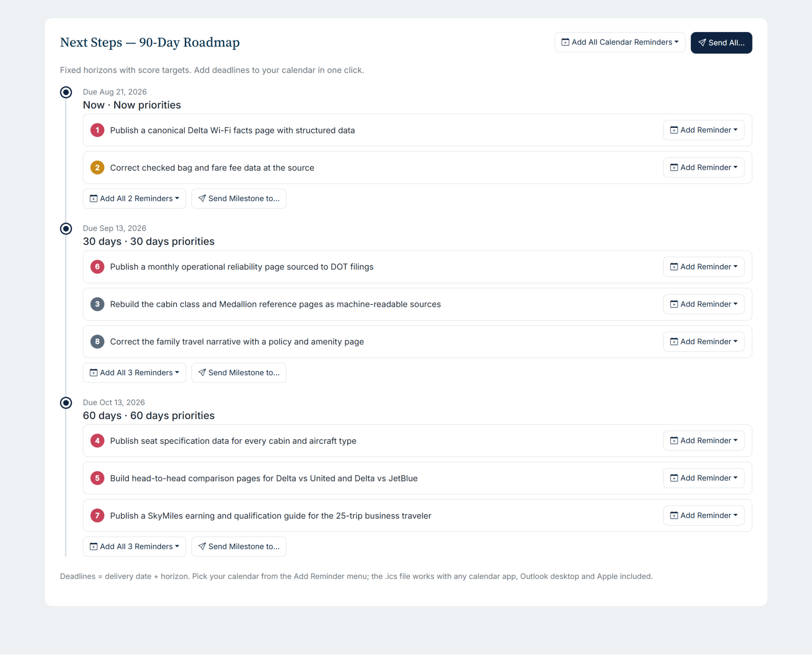Click badge number 6 for reliability page
The image size is (812, 663).
97,267
